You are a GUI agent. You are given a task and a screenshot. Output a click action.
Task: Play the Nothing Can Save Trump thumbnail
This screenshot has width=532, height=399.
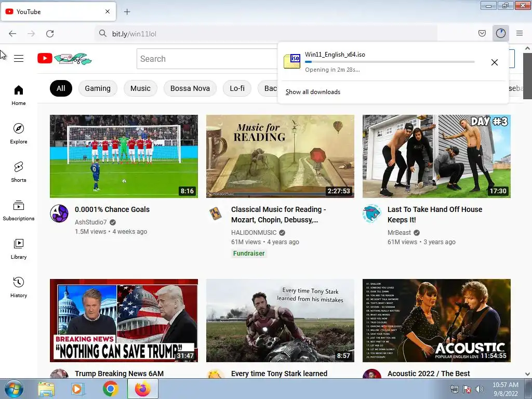click(x=124, y=321)
